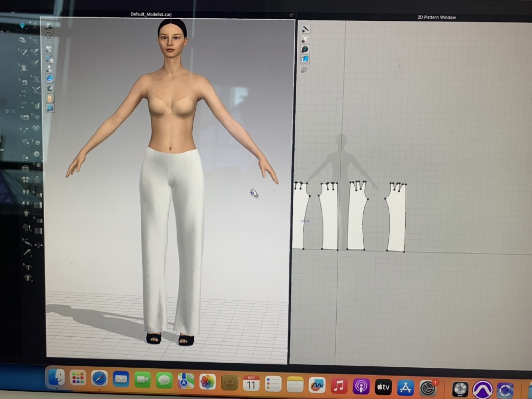Click the topmost 3D viewport toolbar icon
Image resolution: width=532 pixels, height=399 pixels.
click(49, 26)
